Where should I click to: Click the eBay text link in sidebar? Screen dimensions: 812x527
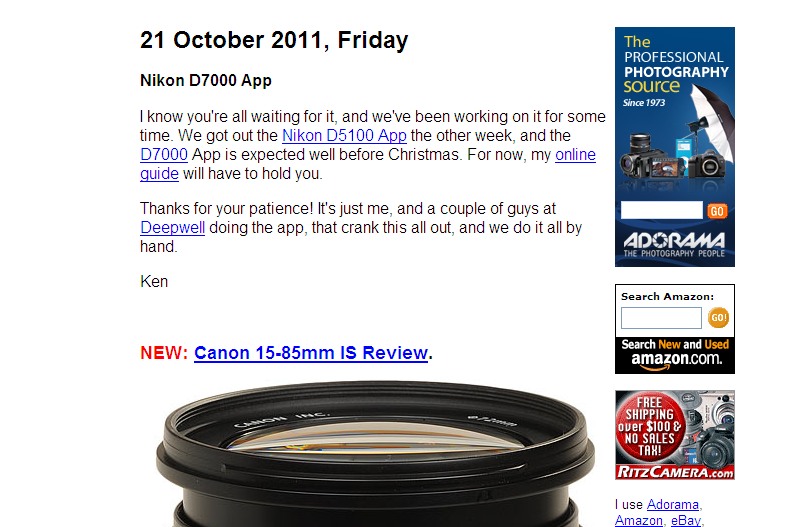pyautogui.click(x=686, y=520)
